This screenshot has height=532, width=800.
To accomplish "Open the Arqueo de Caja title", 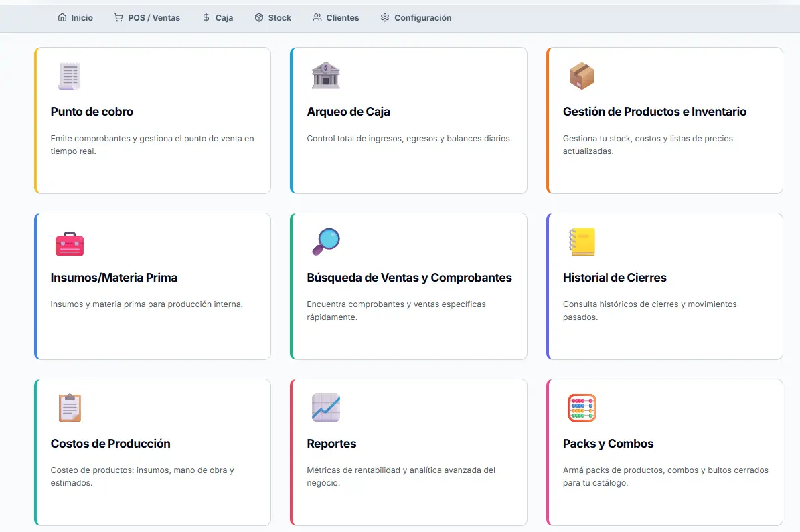I will (x=349, y=112).
